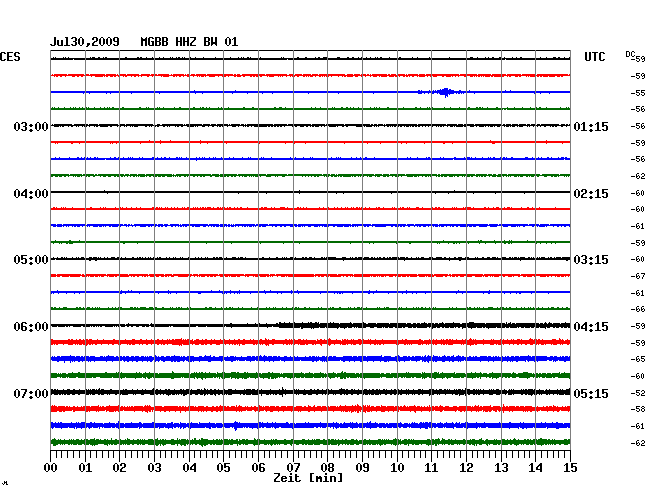Select minute label 00 on the axis
Viewport: 650px width, 494px height.
tap(51, 468)
